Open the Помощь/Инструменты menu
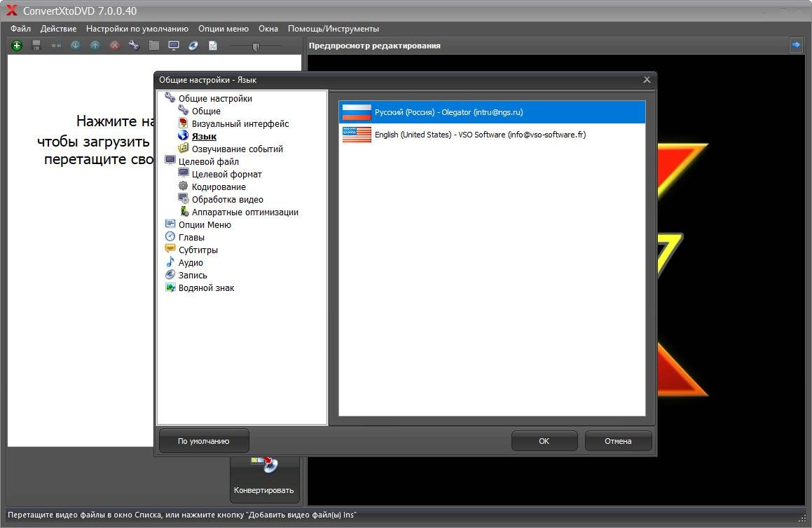 pyautogui.click(x=333, y=29)
